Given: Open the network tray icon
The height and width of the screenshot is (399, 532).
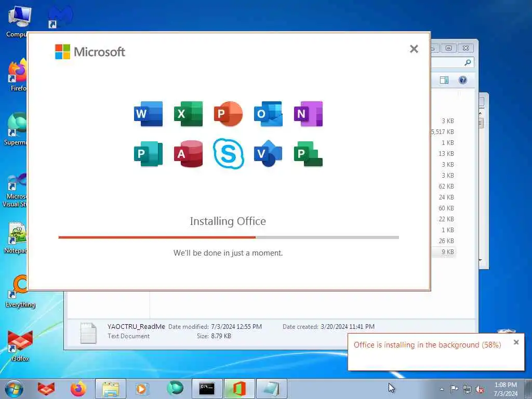Looking at the screenshot, I should pos(467,390).
